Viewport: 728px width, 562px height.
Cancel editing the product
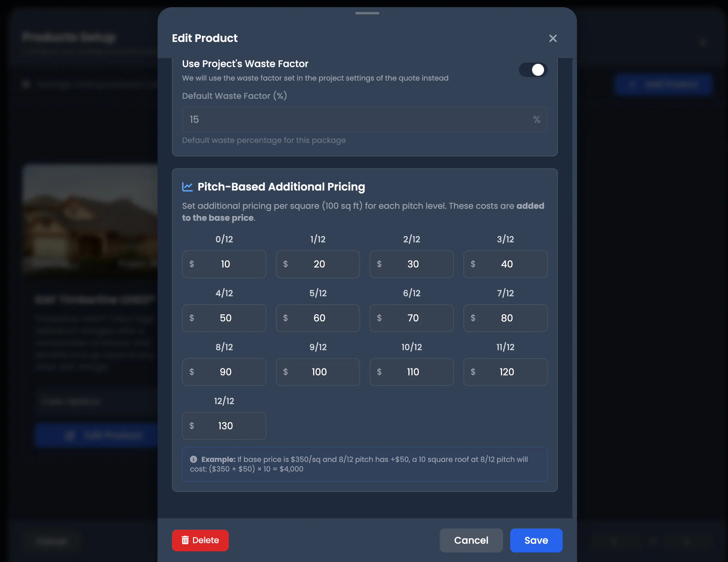point(471,540)
